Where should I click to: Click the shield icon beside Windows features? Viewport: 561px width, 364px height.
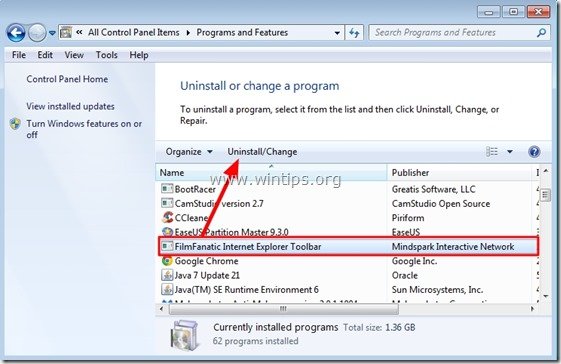[15, 124]
